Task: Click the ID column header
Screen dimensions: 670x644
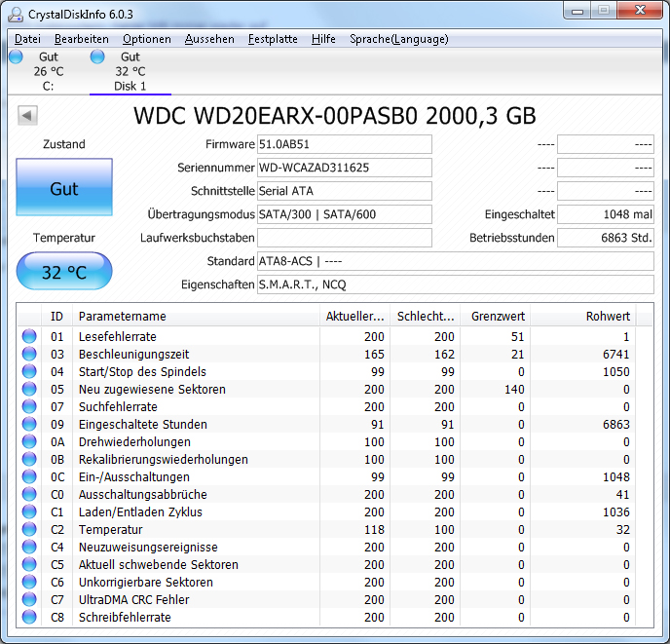Action: point(56,316)
